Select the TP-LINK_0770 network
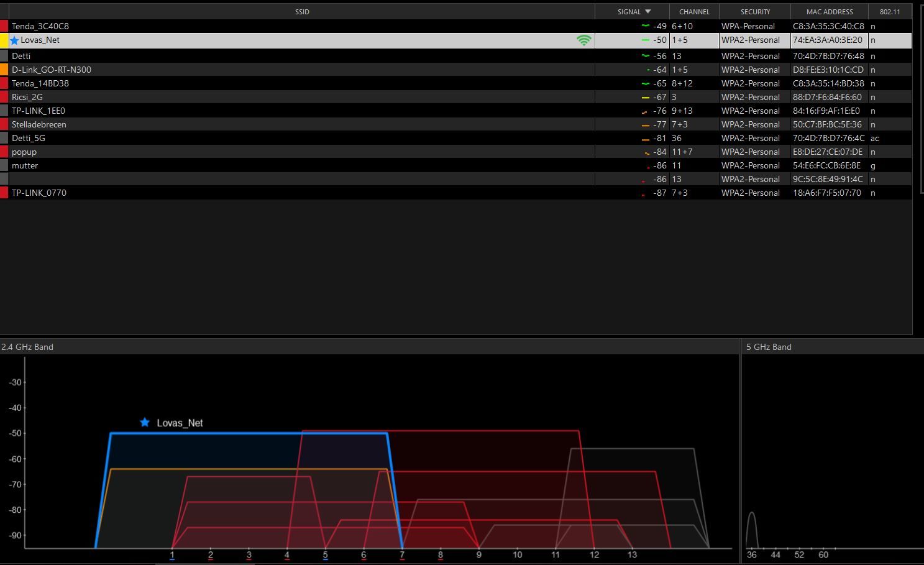 (x=456, y=193)
